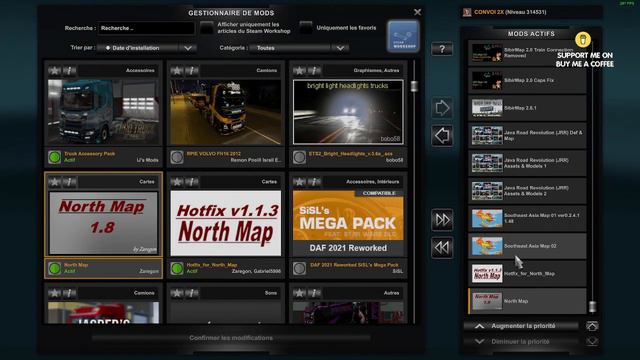Favorite the ETS2 Bright Headlights mod star
Viewport: 640px width, 360px height.
point(299,71)
